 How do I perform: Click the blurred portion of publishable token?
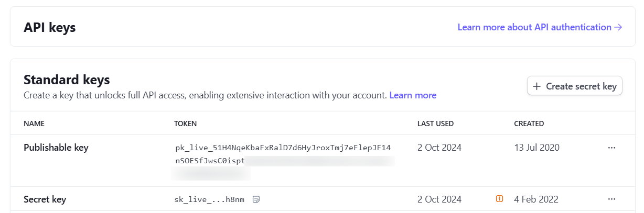[320, 161]
